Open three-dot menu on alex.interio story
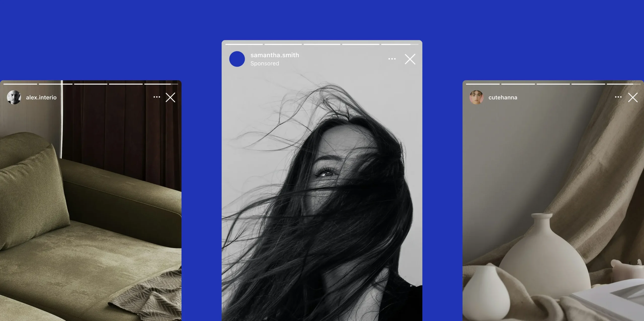 tap(157, 97)
